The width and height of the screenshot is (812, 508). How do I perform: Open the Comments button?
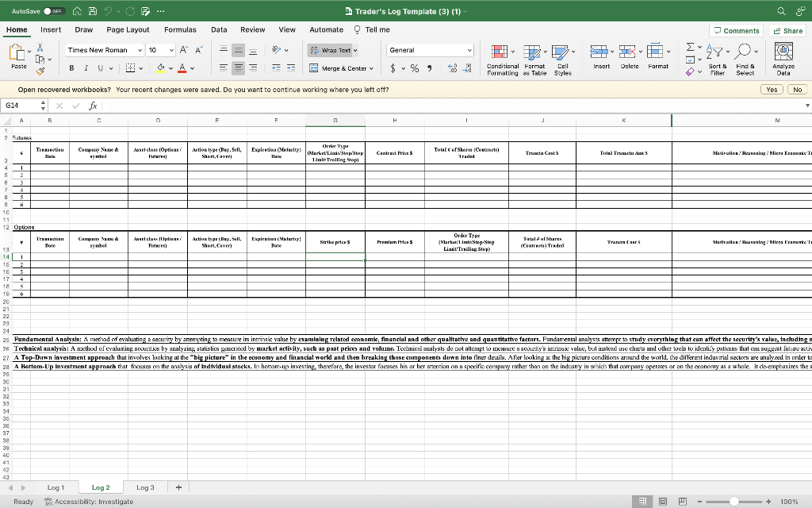click(x=737, y=31)
